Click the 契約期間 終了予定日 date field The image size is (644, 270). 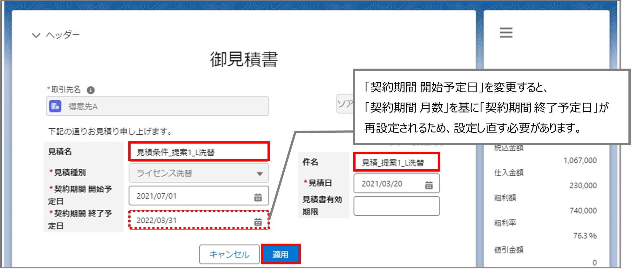tap(199, 220)
